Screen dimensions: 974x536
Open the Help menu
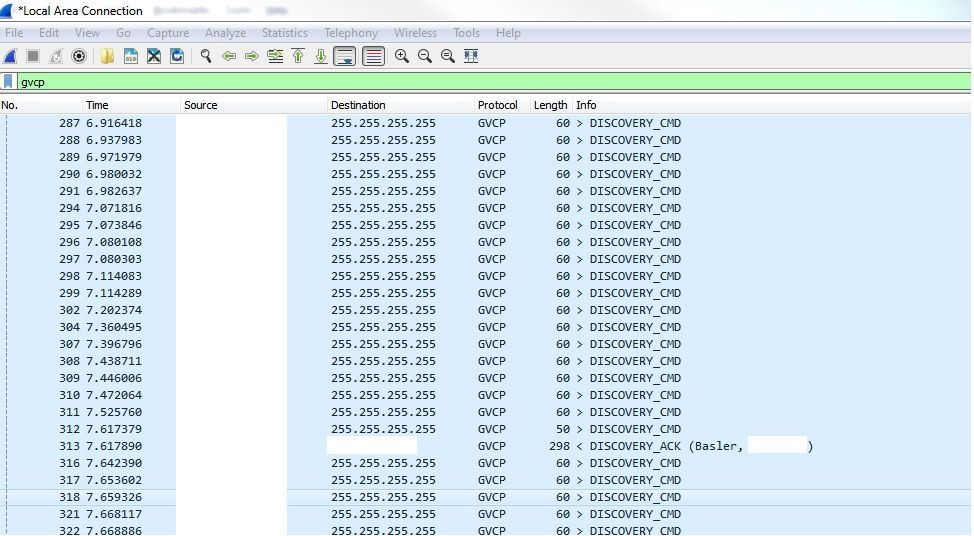click(508, 33)
